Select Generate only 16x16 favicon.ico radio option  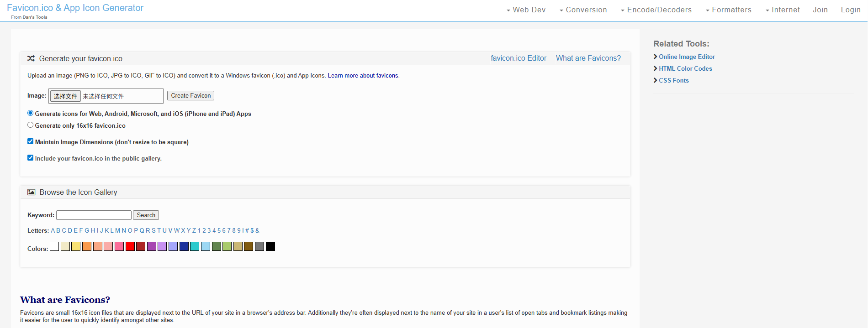click(31, 125)
